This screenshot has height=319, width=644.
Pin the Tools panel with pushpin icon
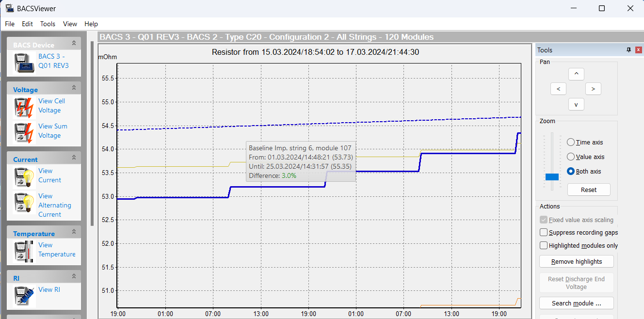click(628, 50)
